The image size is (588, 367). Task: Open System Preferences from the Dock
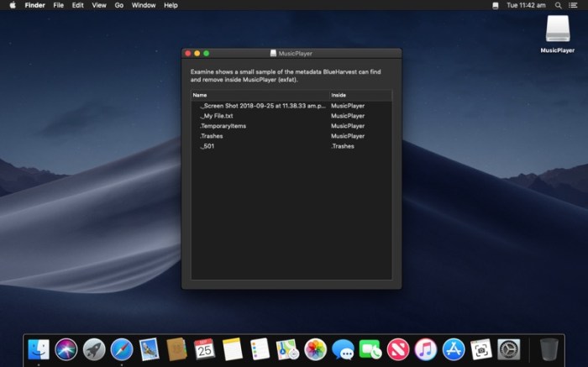pos(509,349)
